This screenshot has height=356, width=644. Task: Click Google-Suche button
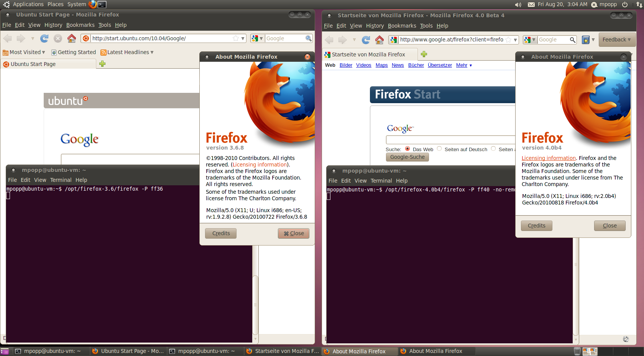pos(407,157)
